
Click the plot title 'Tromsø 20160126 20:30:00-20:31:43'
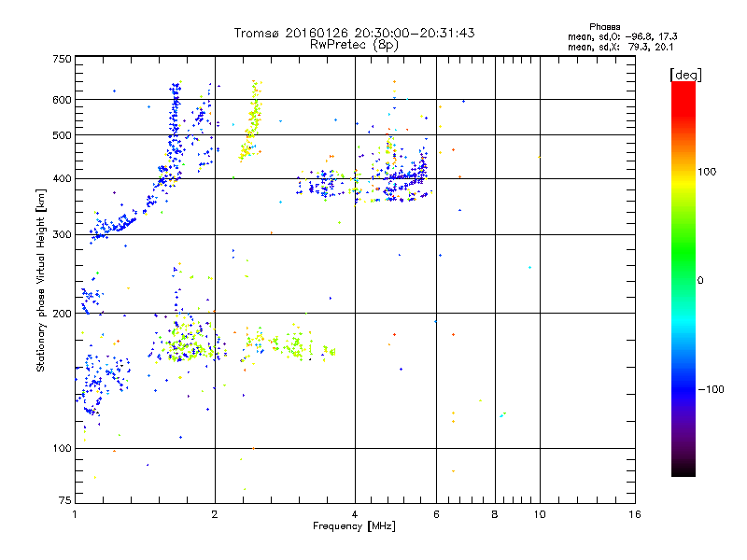[x=355, y=33]
